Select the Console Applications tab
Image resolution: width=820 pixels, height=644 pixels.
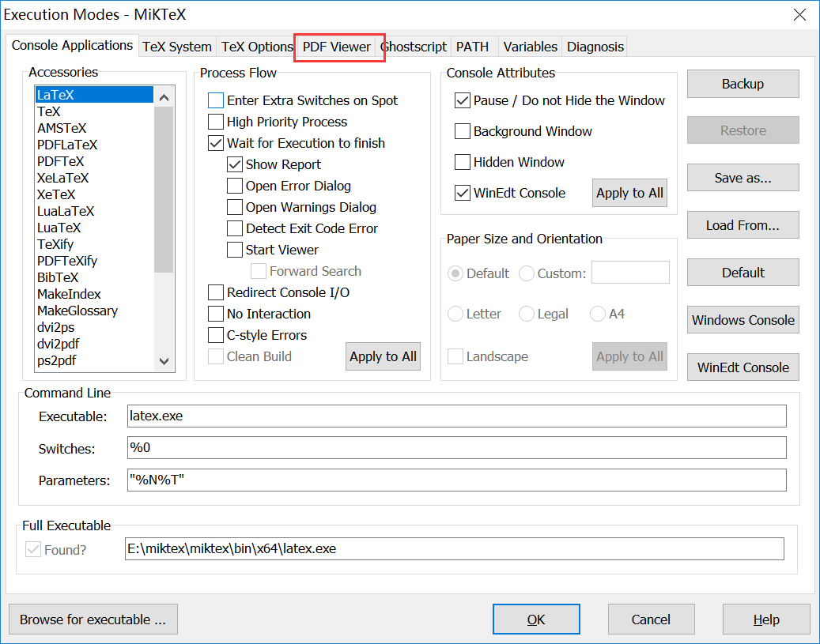pyautogui.click(x=72, y=46)
